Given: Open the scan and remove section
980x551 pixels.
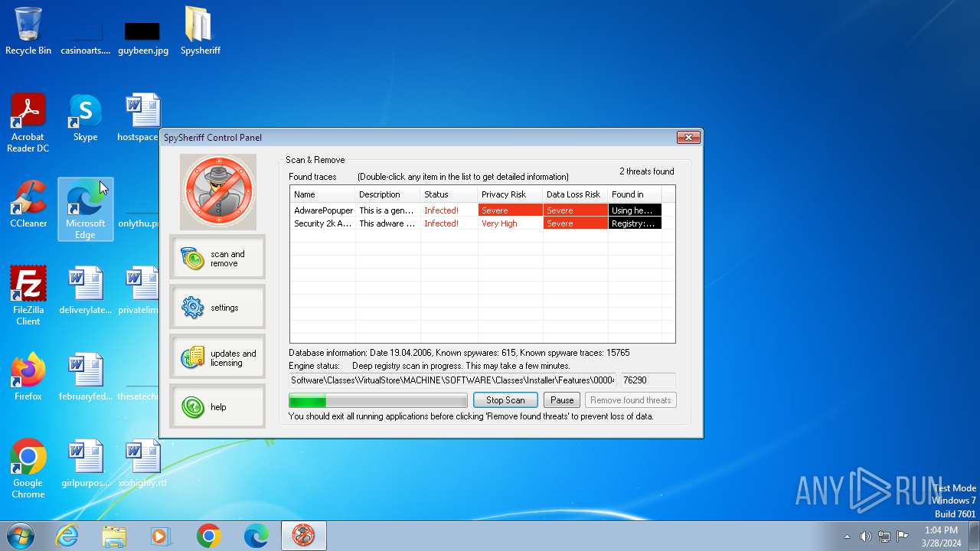Looking at the screenshot, I should 217,258.
